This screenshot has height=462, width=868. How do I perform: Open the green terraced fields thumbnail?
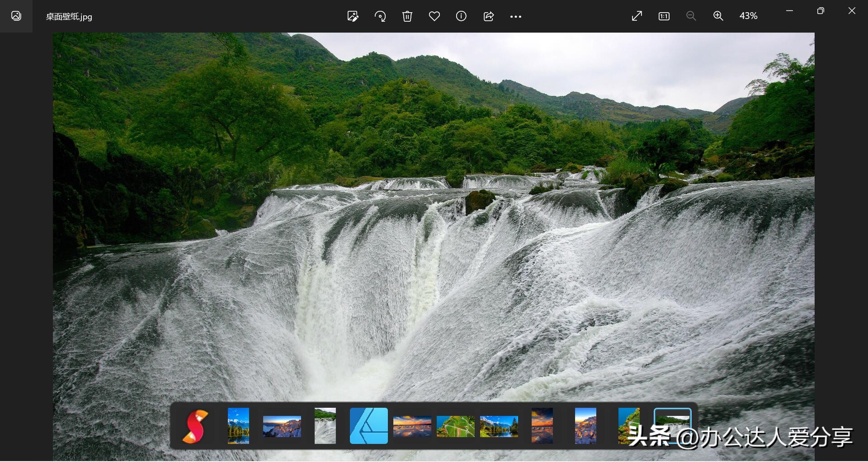[455, 425]
